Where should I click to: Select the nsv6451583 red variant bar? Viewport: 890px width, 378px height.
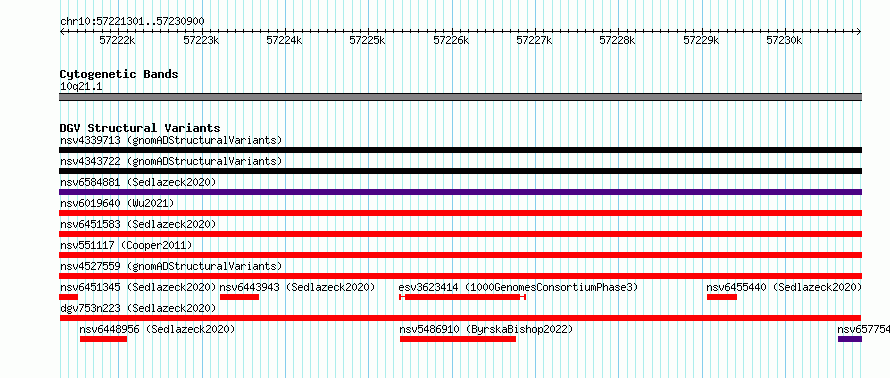(460, 234)
